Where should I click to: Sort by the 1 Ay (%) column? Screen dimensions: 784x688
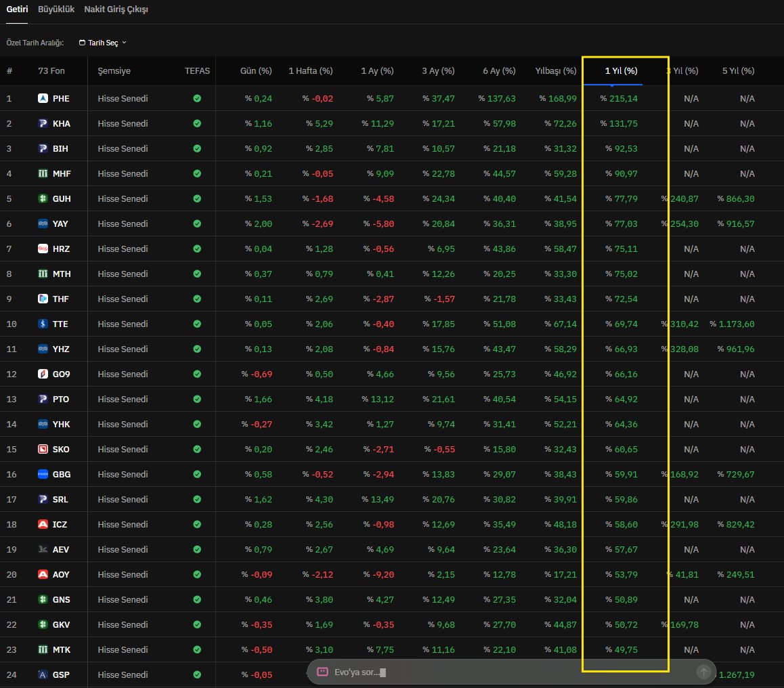(x=378, y=70)
